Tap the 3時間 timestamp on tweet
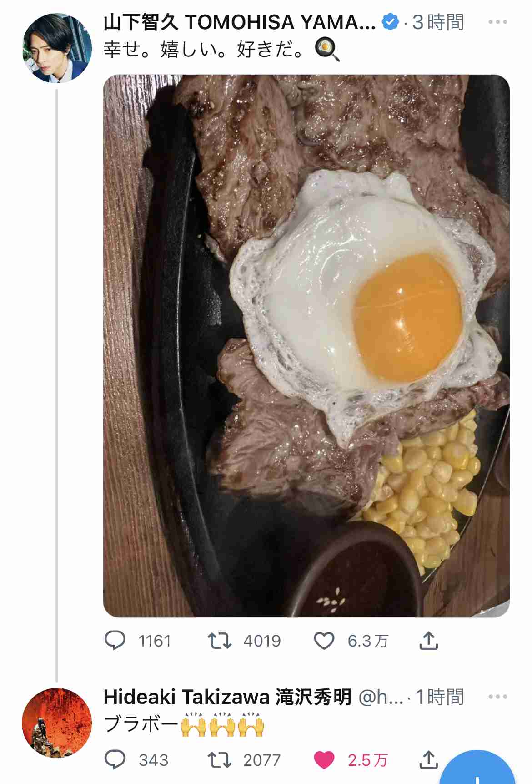The image size is (532, 784). (x=438, y=22)
